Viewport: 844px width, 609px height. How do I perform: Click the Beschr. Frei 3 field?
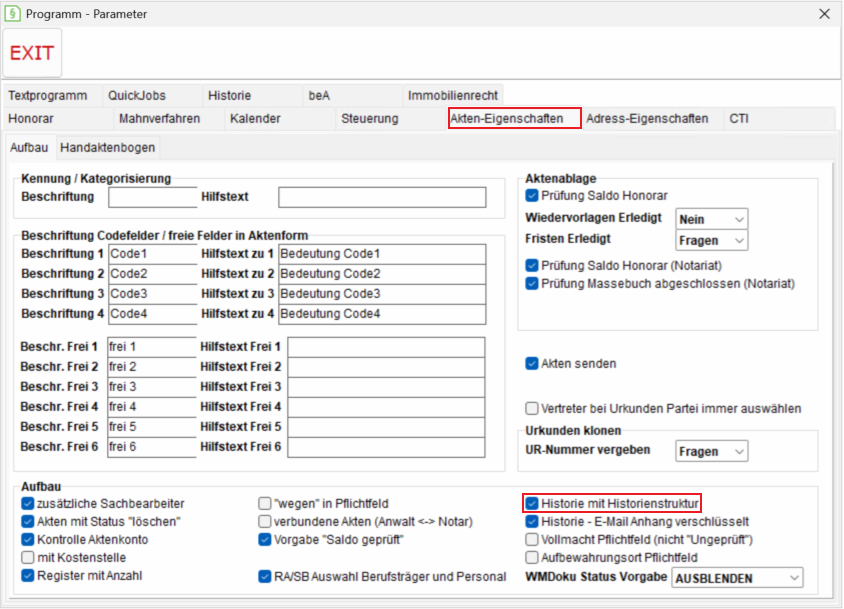152,387
